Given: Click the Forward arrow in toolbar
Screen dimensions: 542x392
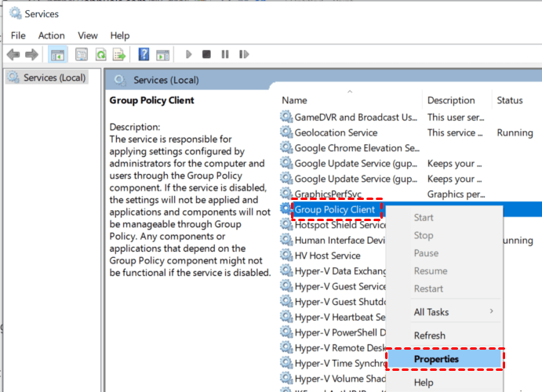Looking at the screenshot, I should pyautogui.click(x=31, y=54).
